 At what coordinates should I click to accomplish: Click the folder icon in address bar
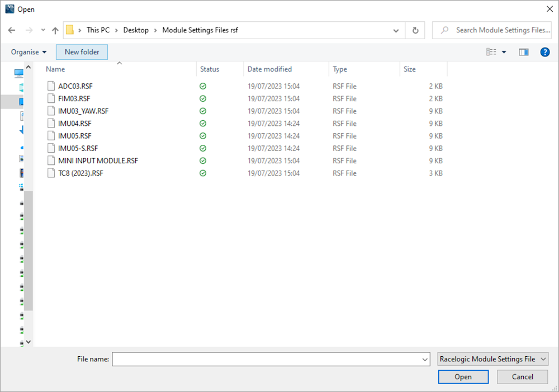tap(70, 30)
